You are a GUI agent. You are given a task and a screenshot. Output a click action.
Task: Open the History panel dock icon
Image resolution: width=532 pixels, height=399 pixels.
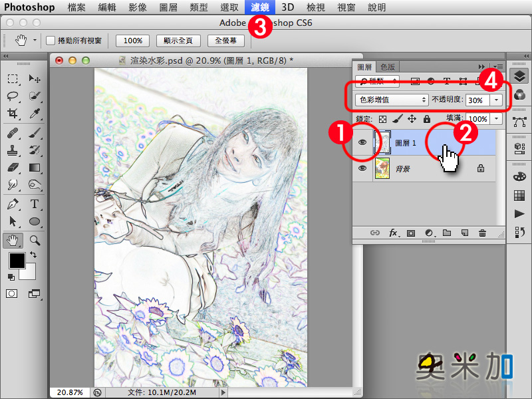coord(519,232)
